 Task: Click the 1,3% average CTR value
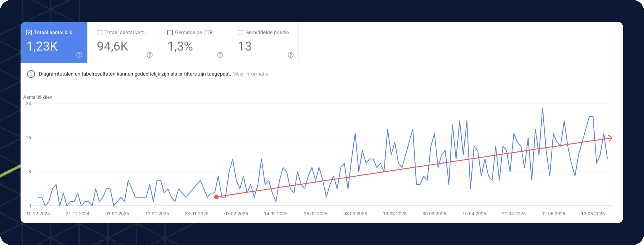coord(180,46)
